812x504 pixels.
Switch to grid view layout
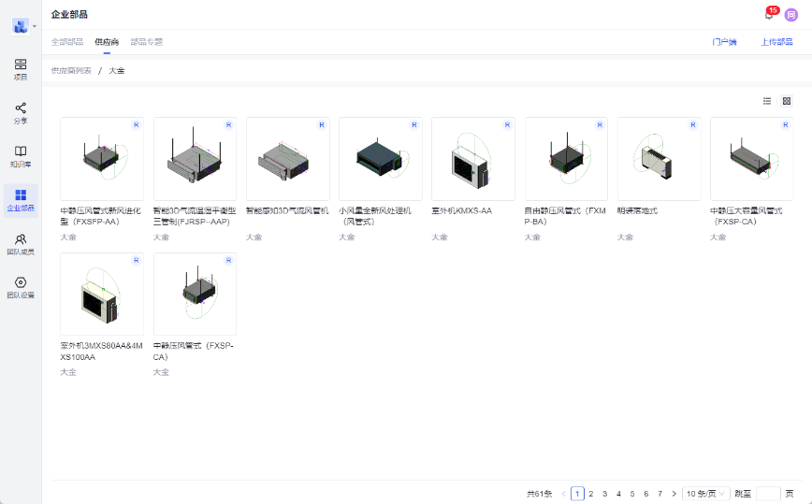point(787,101)
